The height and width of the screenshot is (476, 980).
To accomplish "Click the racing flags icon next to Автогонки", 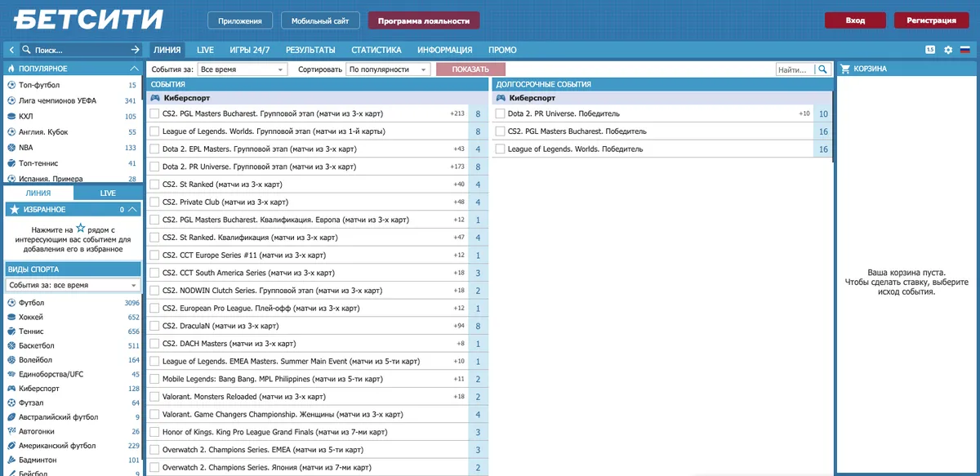I will (x=11, y=432).
